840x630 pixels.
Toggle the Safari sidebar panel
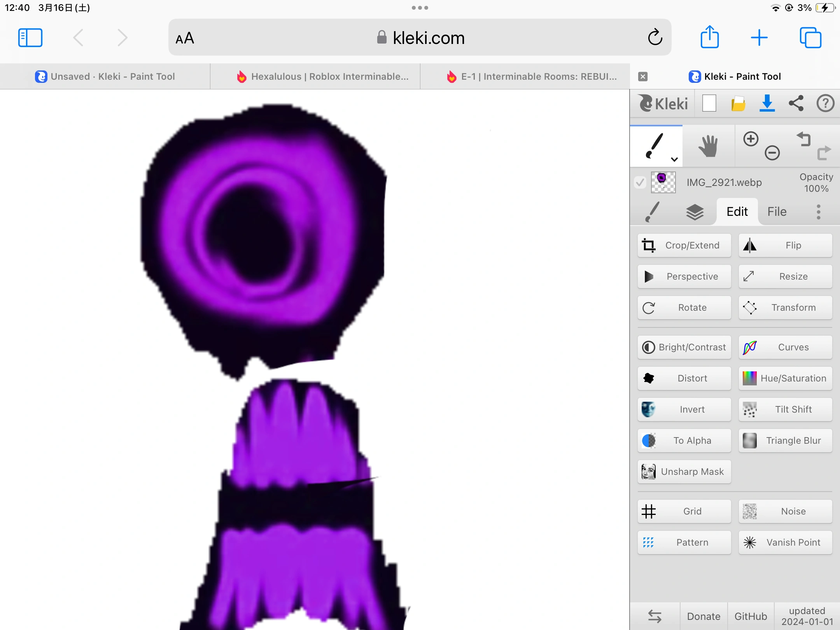(x=30, y=38)
